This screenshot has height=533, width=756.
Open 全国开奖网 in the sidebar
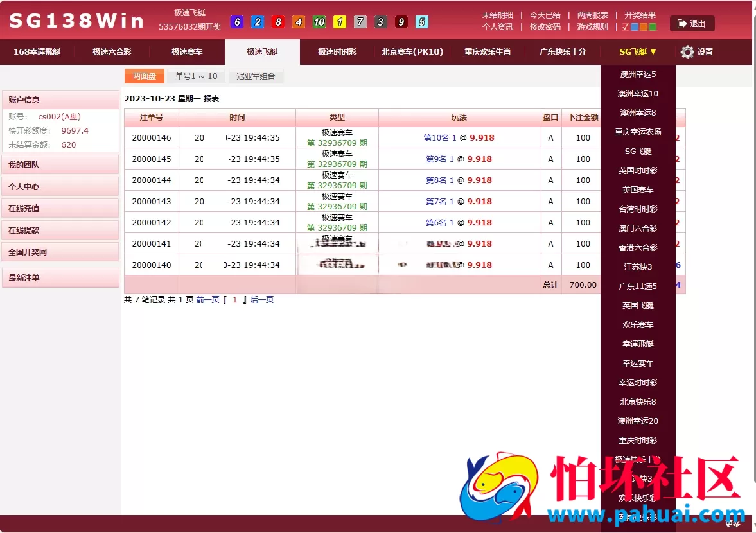tap(61, 252)
